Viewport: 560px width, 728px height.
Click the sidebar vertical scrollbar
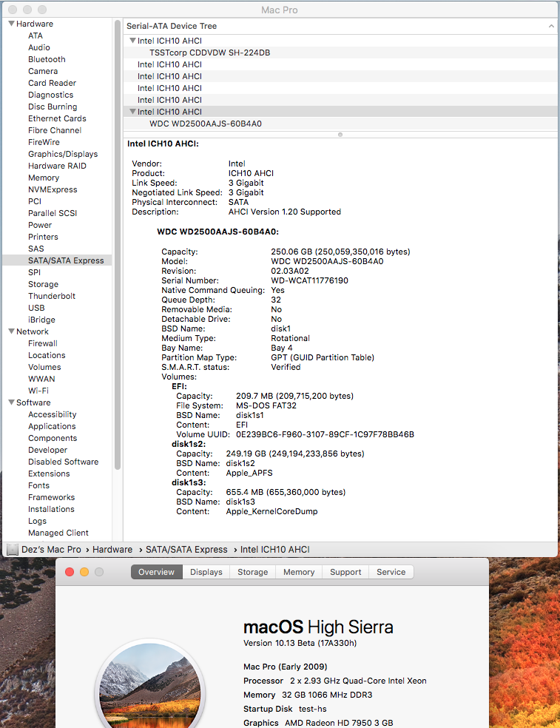tap(118, 245)
